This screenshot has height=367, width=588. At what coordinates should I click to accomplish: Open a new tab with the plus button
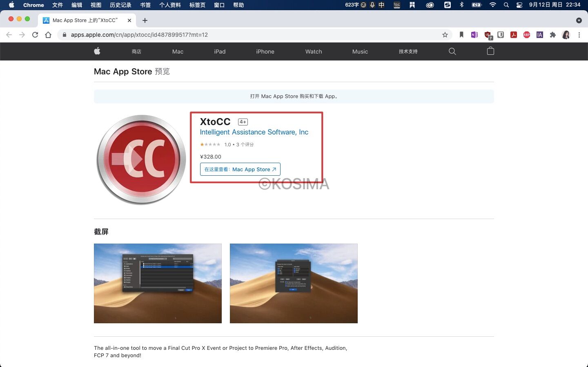(x=145, y=20)
